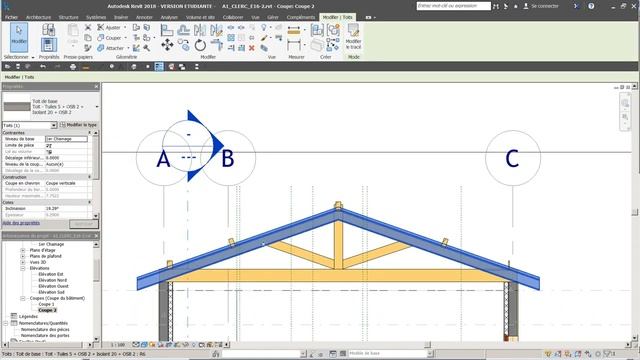Switch to the Structure ribbon tab
The height and width of the screenshot is (360, 640).
(68, 17)
